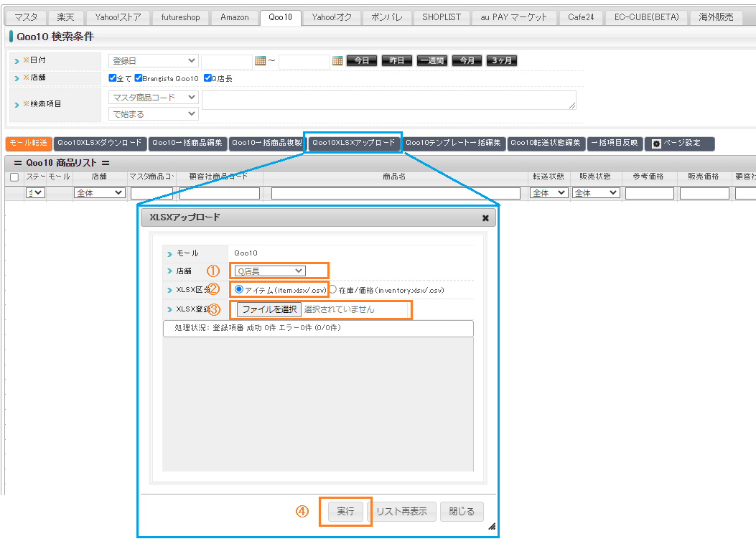
Task: Open the calendar picker for the start date
Action: point(261,61)
